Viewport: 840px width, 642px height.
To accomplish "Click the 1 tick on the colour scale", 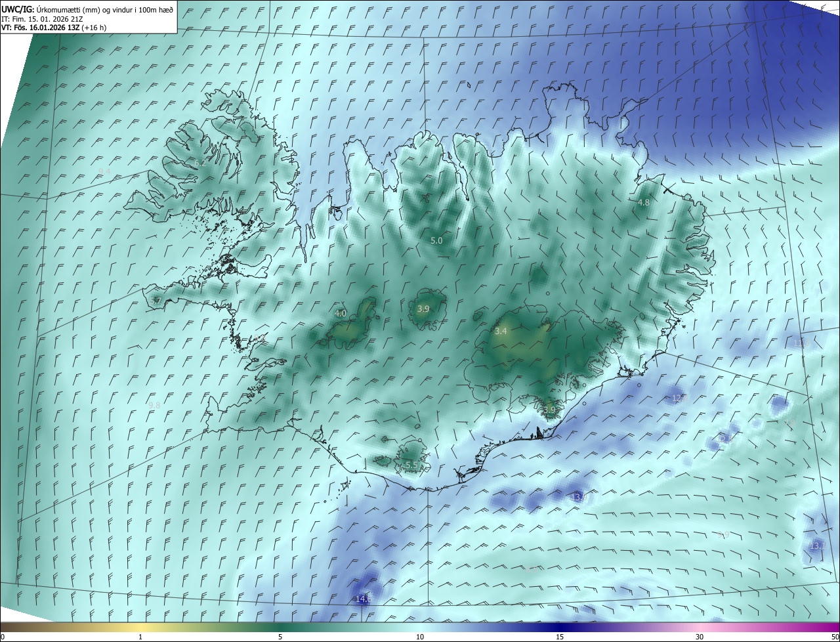I will click(140, 637).
